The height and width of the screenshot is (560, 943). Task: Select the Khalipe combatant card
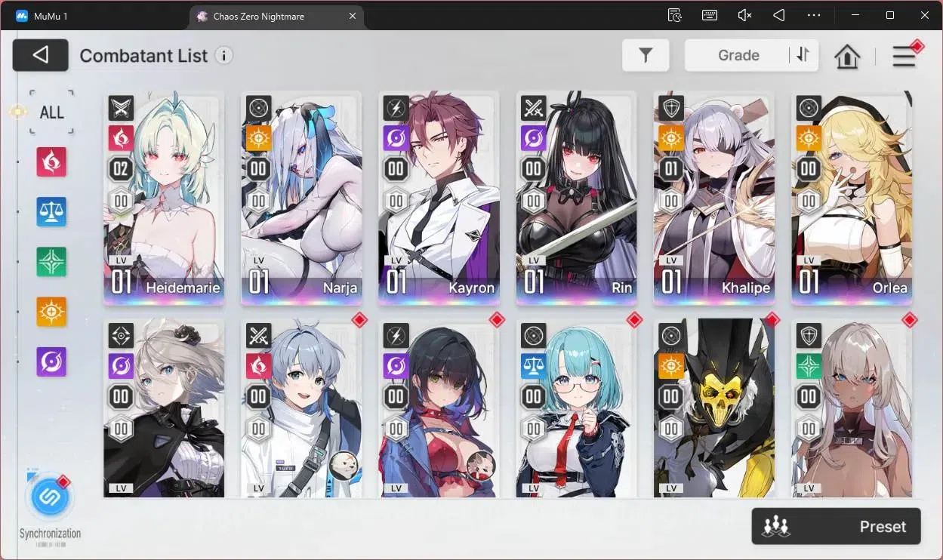(714, 198)
